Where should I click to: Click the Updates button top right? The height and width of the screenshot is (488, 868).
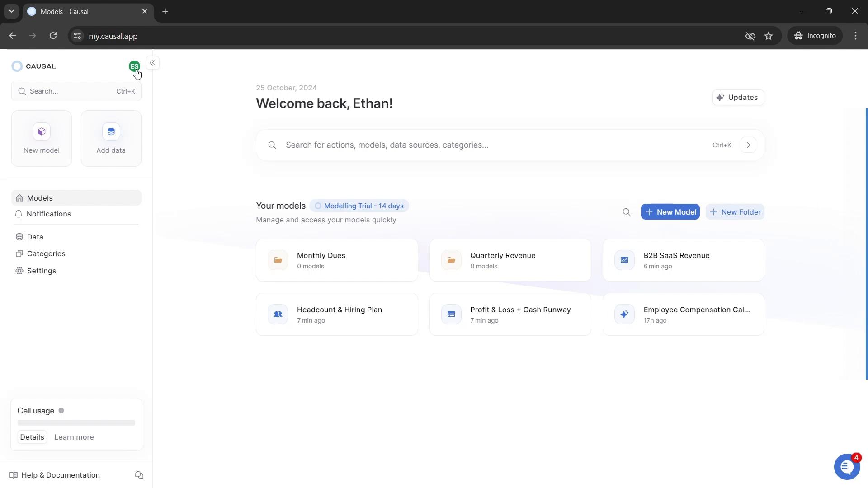[x=738, y=97]
